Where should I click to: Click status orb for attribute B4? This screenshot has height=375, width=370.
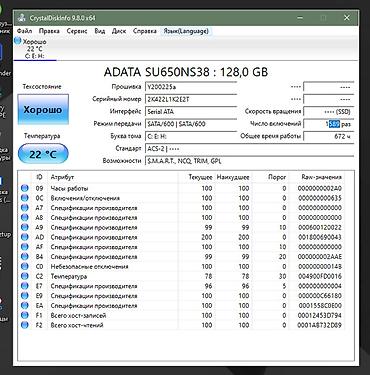tap(25, 256)
